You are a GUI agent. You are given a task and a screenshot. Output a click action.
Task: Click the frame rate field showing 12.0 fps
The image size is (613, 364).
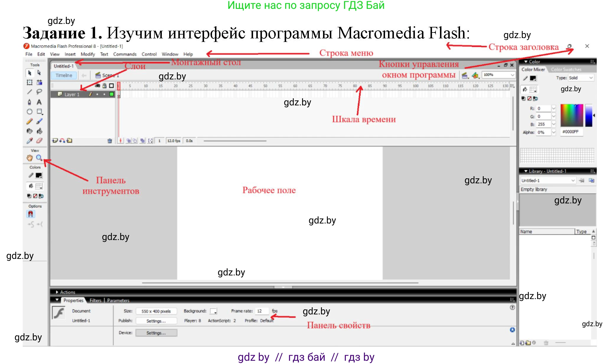coord(174,141)
